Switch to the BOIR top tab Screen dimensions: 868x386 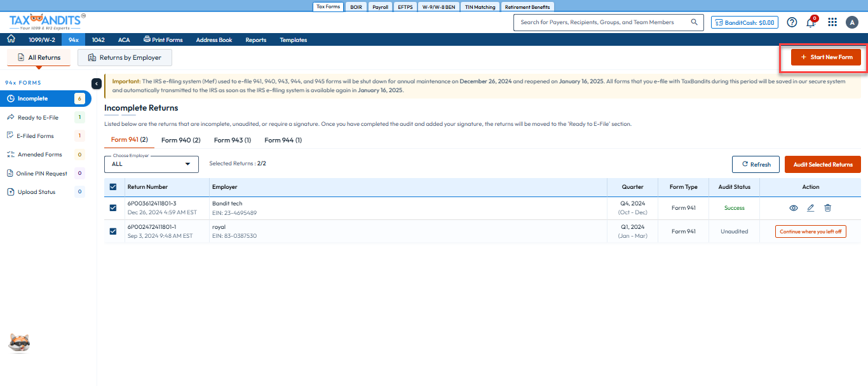(356, 7)
